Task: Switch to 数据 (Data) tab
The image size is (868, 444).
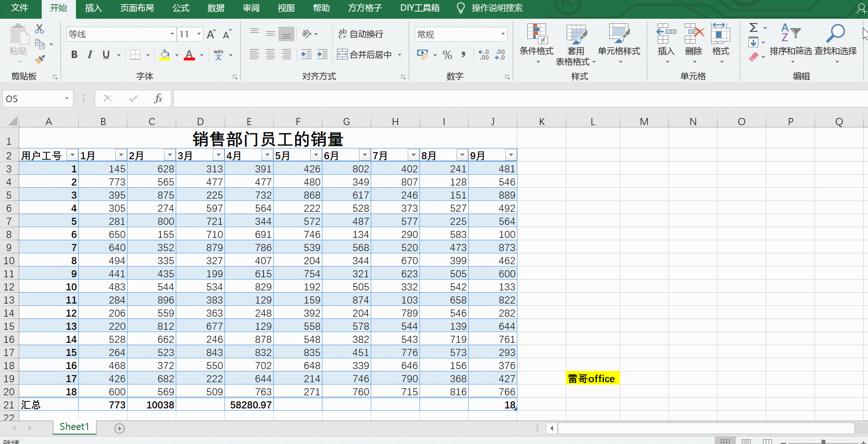Action: pyautogui.click(x=216, y=8)
